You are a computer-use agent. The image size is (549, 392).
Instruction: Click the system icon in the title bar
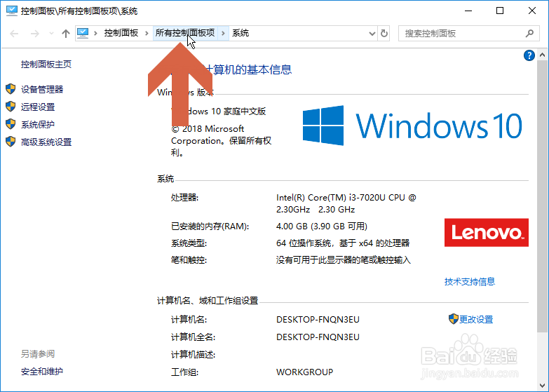11,11
